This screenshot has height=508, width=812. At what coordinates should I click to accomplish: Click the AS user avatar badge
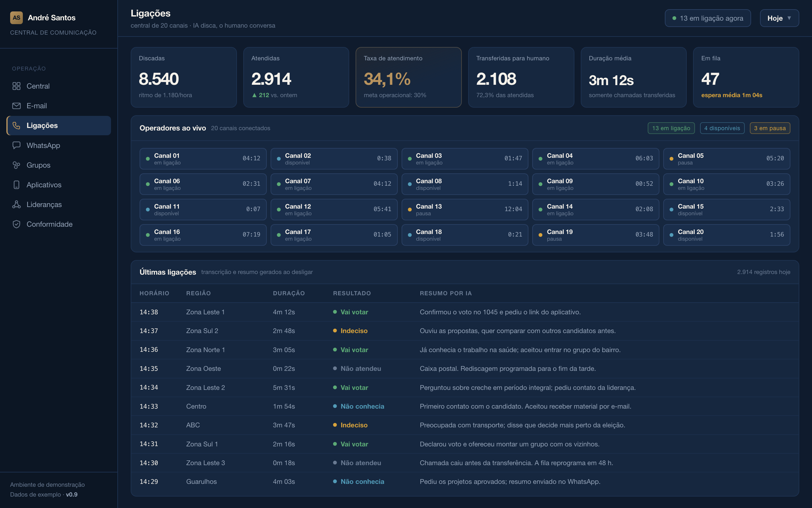(16, 18)
